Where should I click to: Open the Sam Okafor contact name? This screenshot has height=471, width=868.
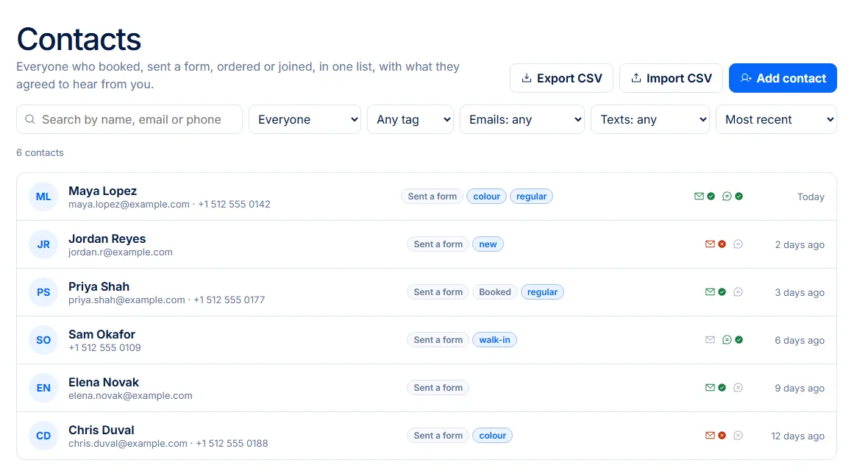click(102, 334)
